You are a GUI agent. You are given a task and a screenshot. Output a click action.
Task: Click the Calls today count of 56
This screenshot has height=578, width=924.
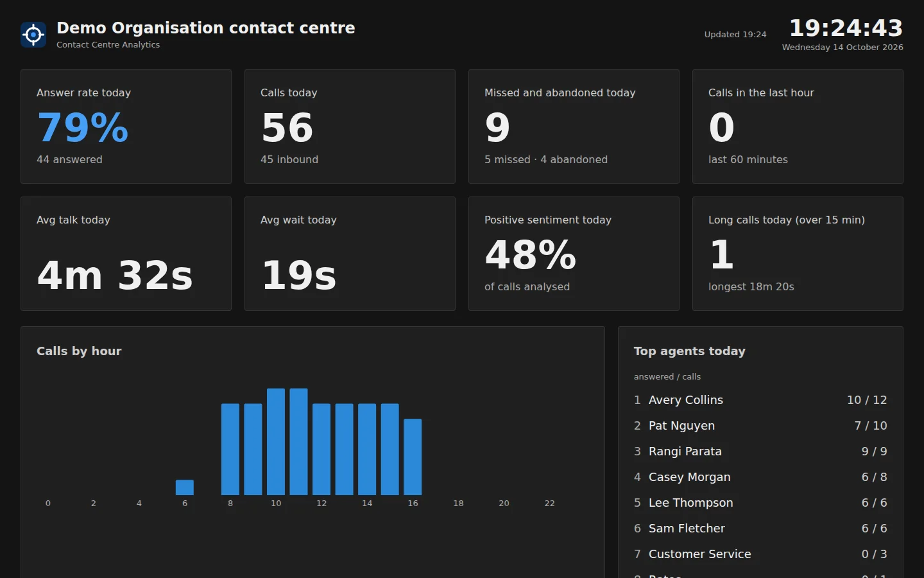point(287,127)
